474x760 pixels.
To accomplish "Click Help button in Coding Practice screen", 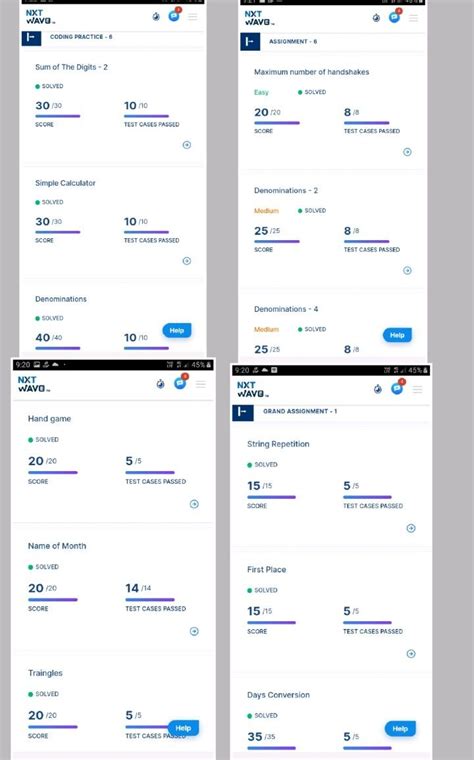I will 176,331.
